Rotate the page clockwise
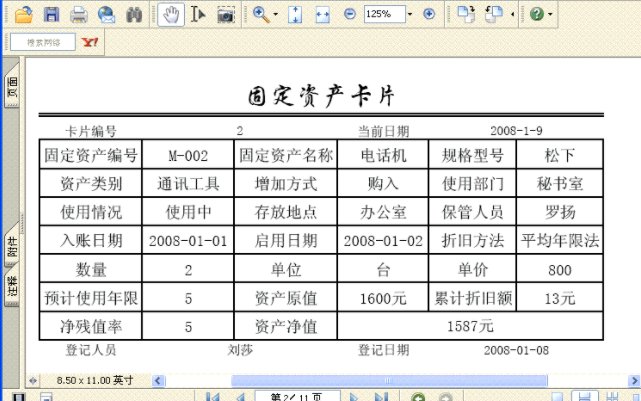 pyautogui.click(x=466, y=14)
